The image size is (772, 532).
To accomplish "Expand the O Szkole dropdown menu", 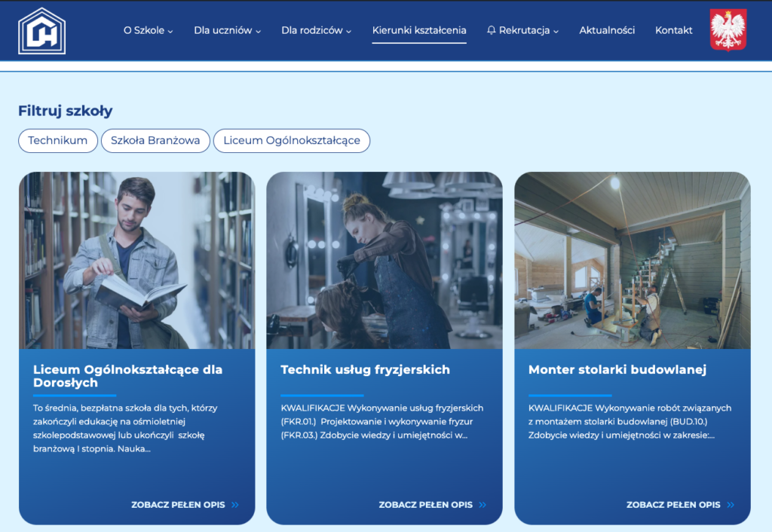I will (148, 31).
